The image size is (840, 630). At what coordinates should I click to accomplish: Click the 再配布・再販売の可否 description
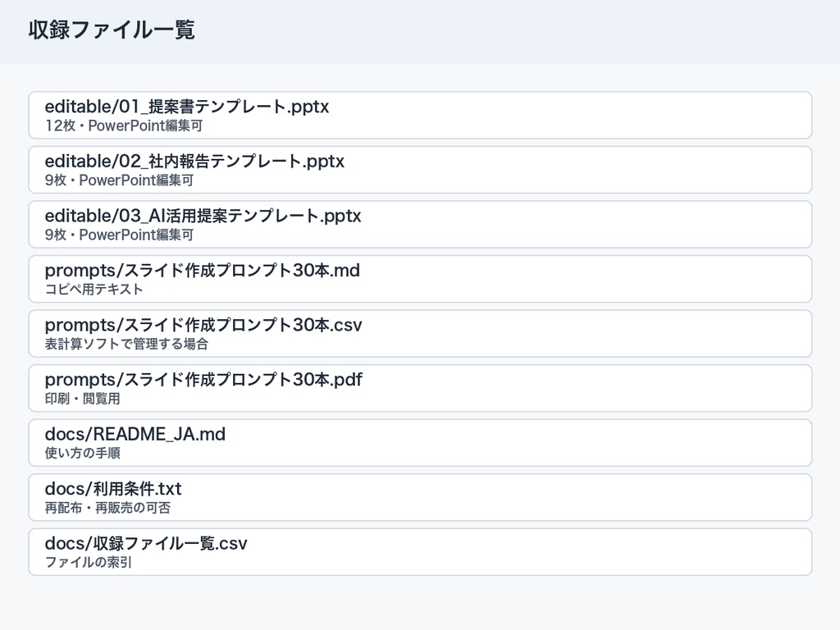107,508
